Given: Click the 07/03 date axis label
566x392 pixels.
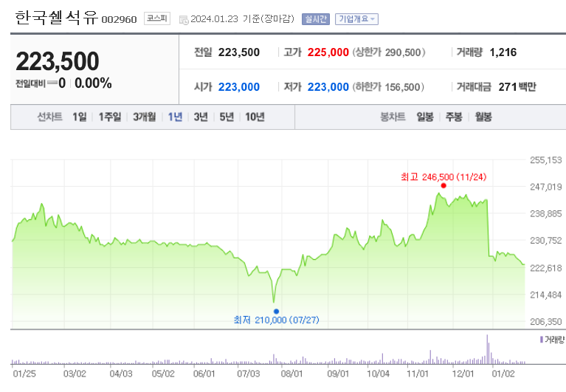Looking at the screenshot, I should tap(249, 374).
